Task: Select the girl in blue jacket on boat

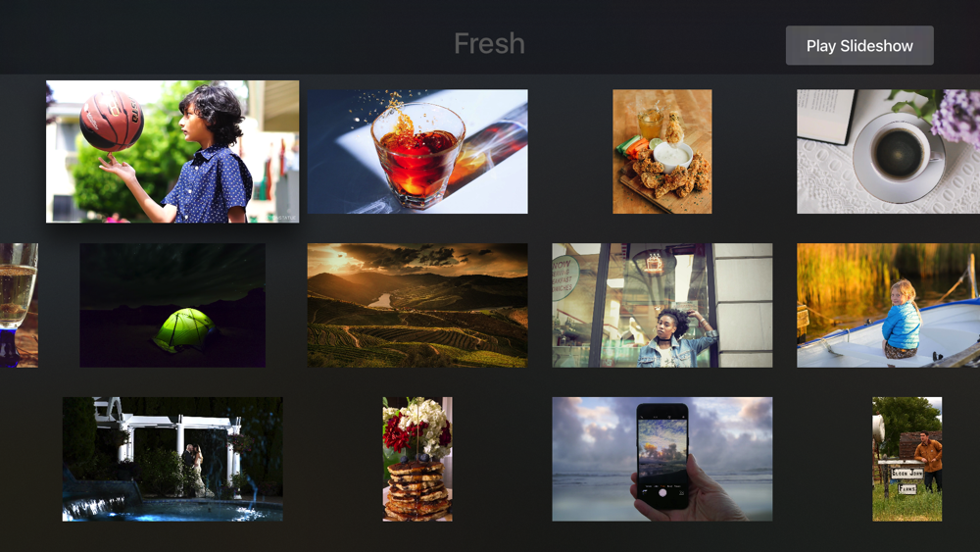Action: click(888, 305)
